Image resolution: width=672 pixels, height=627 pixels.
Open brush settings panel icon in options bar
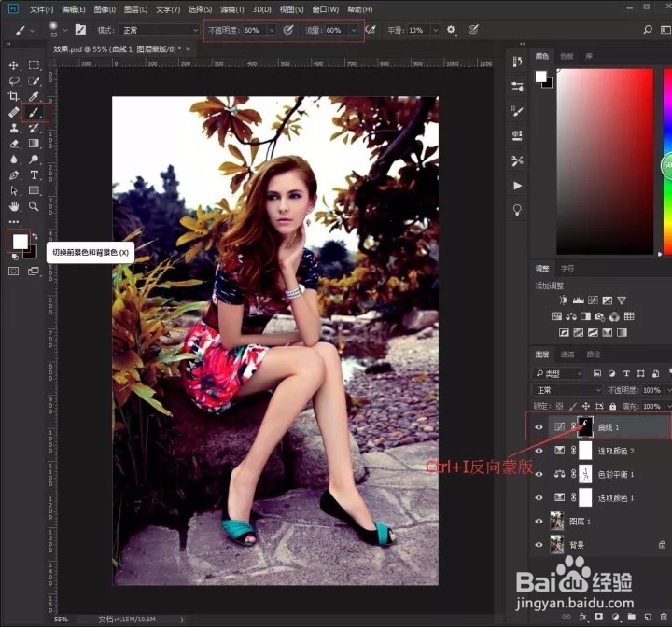(x=80, y=30)
